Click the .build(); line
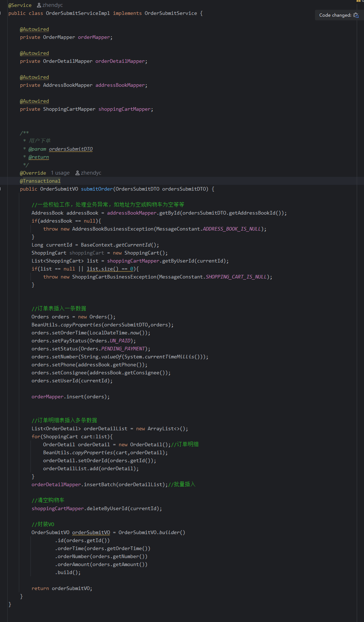This screenshot has width=364, height=622. click(68, 572)
